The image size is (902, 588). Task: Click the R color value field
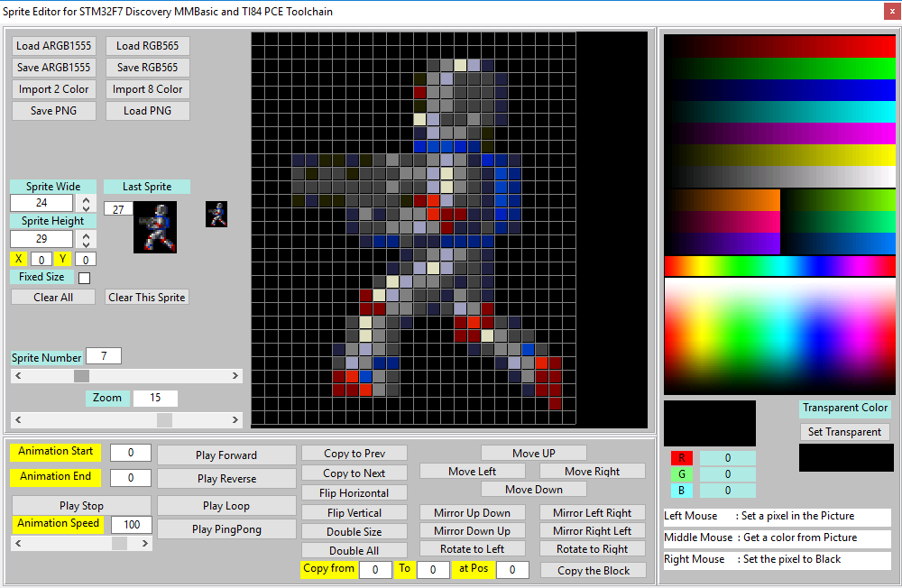tap(728, 458)
